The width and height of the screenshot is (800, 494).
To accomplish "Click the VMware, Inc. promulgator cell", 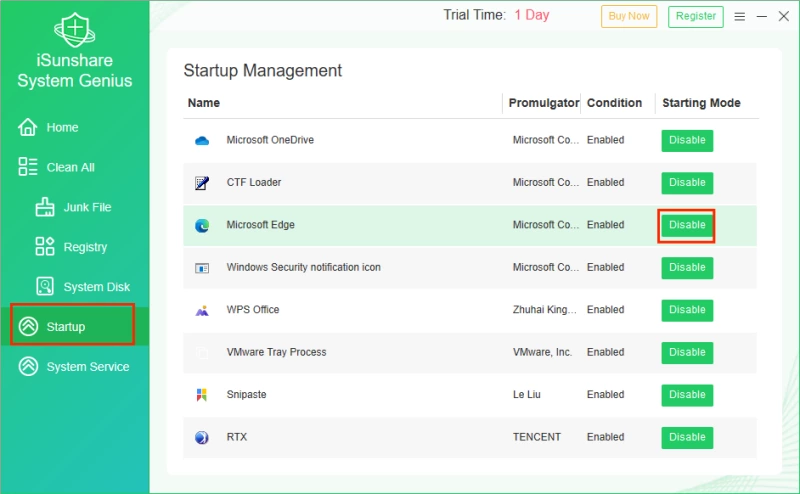I will 542,352.
